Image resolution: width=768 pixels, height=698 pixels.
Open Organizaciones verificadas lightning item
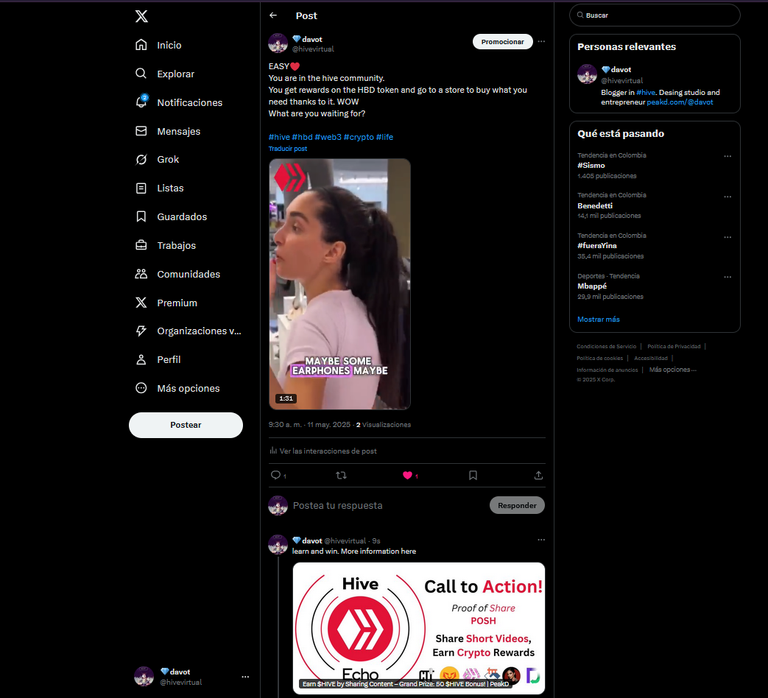[x=188, y=331]
